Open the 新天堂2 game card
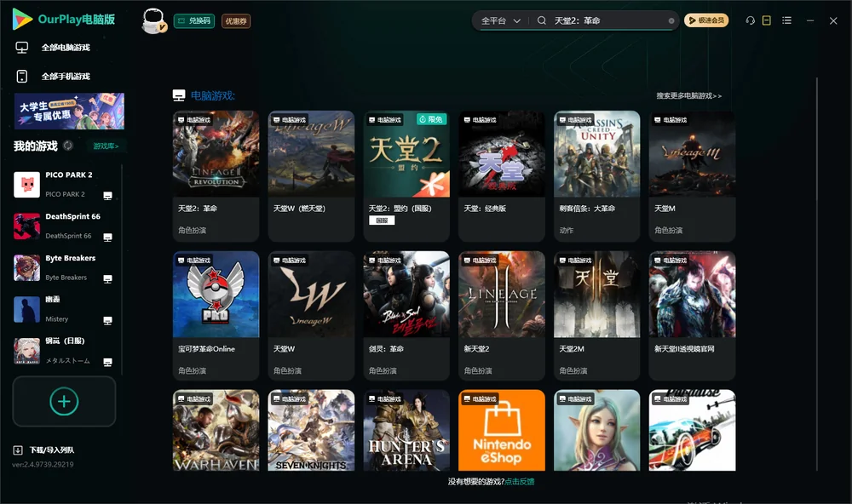The height and width of the screenshot is (504, 852). [502, 316]
